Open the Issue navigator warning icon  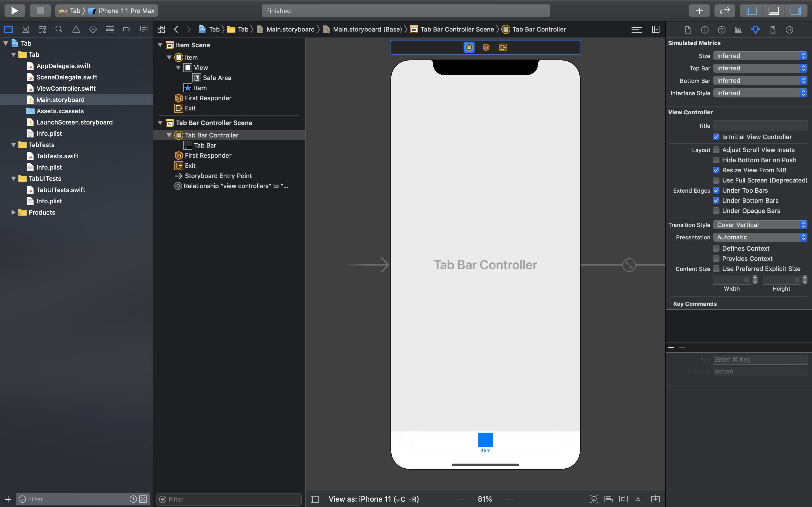click(x=76, y=30)
